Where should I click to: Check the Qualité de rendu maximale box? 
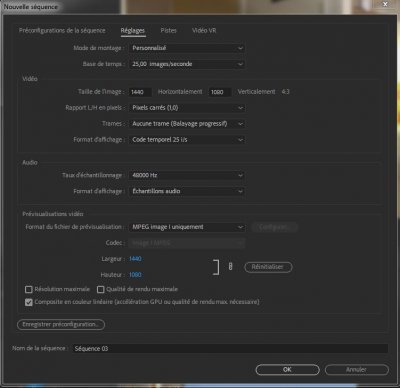(100, 289)
